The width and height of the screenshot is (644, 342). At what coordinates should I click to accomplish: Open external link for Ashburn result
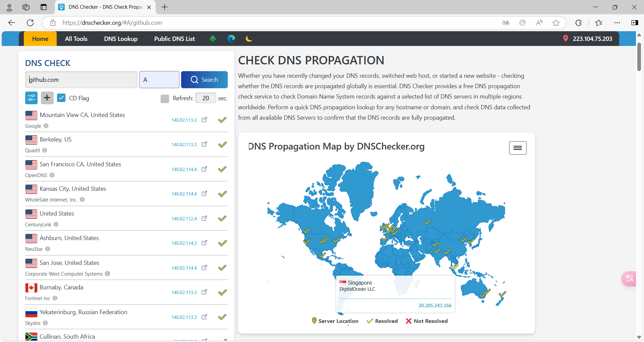(x=204, y=243)
